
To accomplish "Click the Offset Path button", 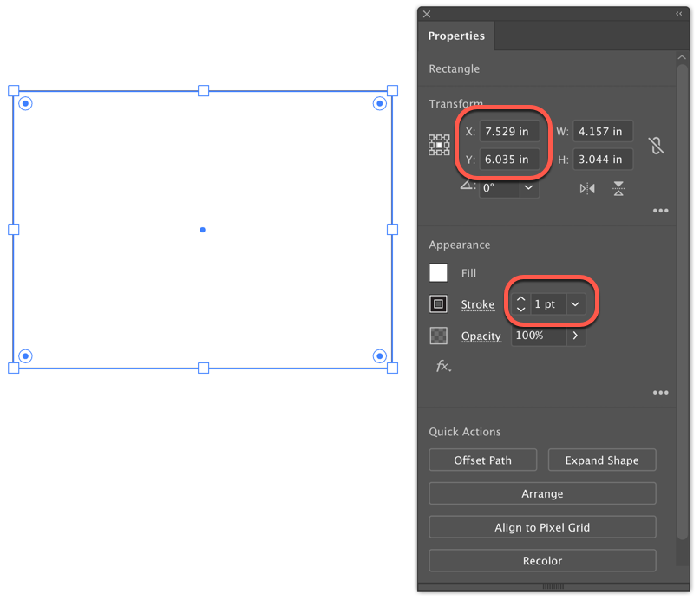I will (x=482, y=460).
